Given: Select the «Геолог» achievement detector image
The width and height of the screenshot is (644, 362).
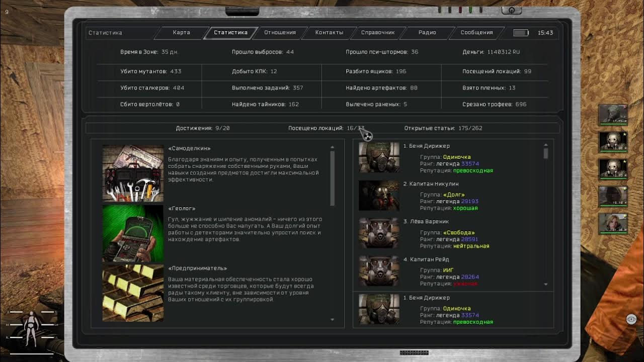Looking at the screenshot, I should pyautogui.click(x=133, y=233).
